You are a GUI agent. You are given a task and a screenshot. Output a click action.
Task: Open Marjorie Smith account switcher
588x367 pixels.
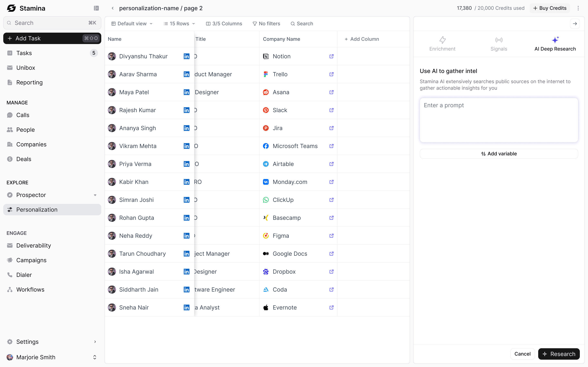95,357
